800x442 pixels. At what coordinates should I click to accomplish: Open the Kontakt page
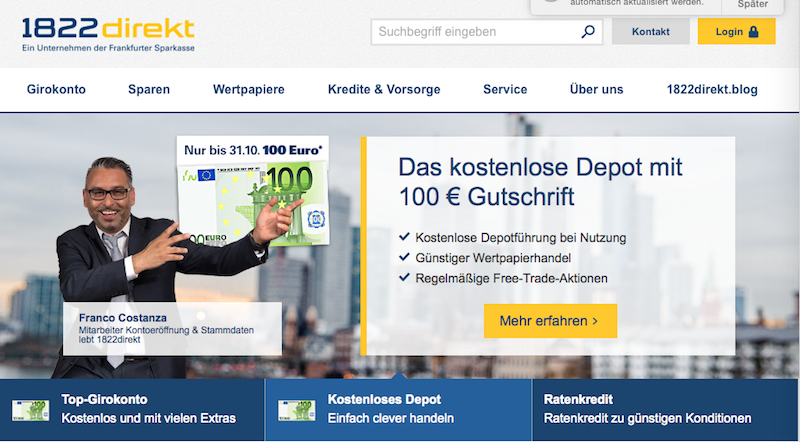pos(651,32)
